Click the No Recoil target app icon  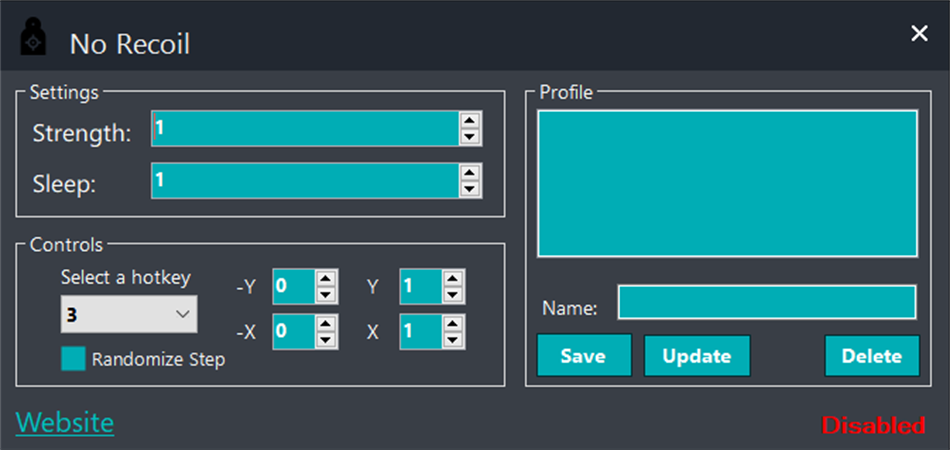coord(33,38)
